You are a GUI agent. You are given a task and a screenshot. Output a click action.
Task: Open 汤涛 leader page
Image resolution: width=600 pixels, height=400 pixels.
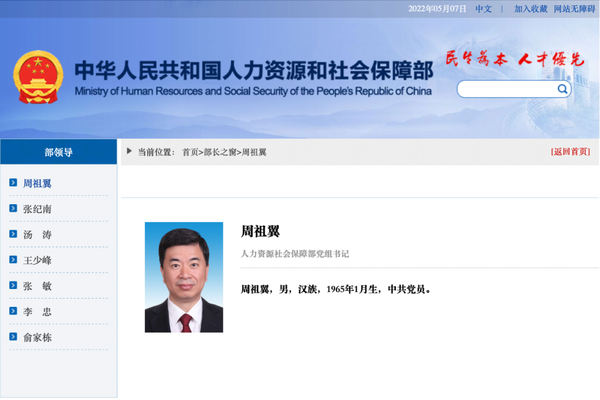pyautogui.click(x=37, y=235)
